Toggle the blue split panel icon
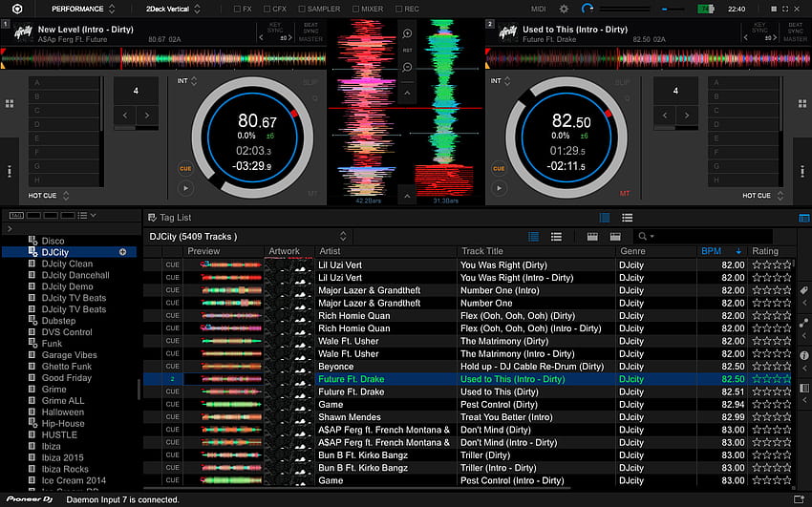The height and width of the screenshot is (507, 812). [803, 219]
